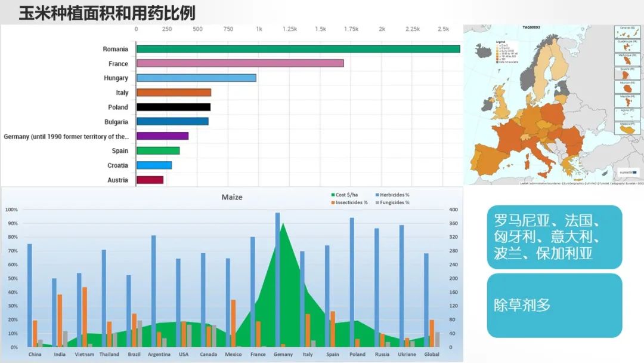The height and width of the screenshot is (363, 644).
Task: Click the orange Insecticides % legend swatch
Action: (x=333, y=202)
